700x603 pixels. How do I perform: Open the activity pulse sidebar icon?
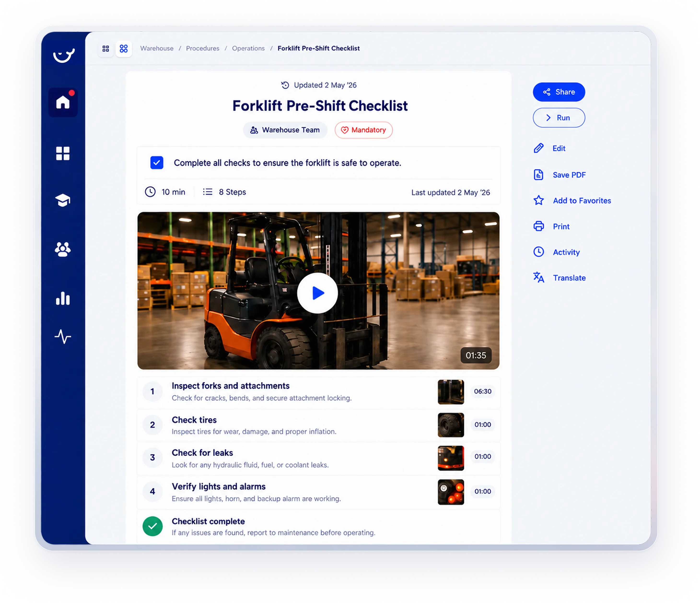(x=63, y=337)
